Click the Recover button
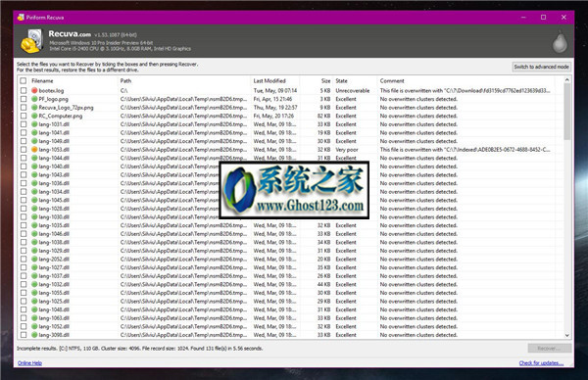This screenshot has height=380, width=588. [x=550, y=349]
